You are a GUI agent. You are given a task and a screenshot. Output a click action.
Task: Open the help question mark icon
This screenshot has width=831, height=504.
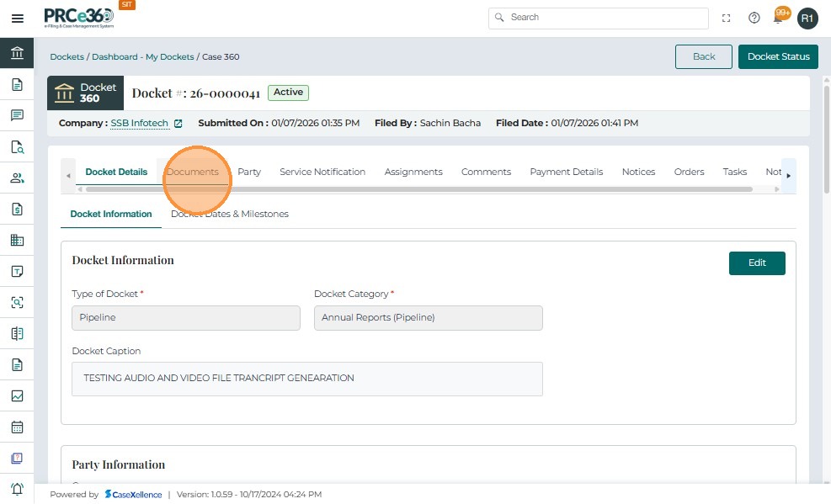pyautogui.click(x=754, y=18)
